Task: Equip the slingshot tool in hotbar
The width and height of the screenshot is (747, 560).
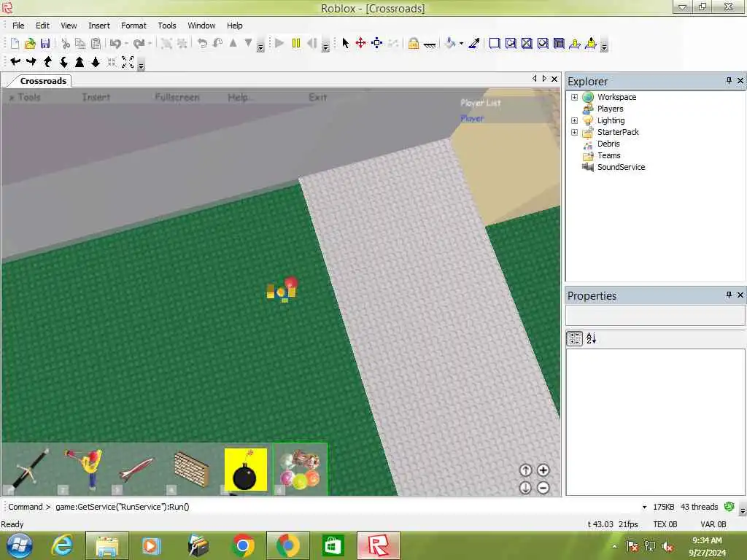Action: pos(83,469)
